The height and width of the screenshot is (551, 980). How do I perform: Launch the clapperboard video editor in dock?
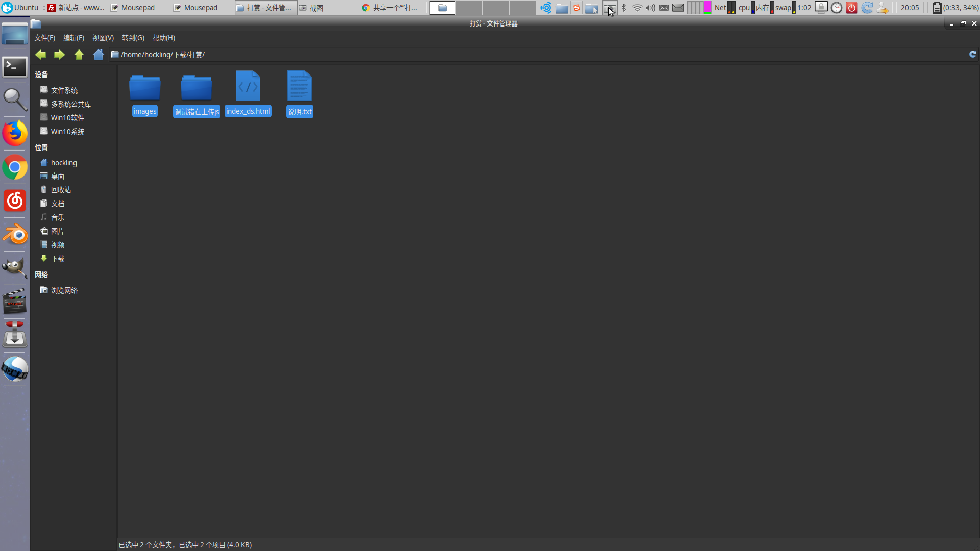point(15,302)
